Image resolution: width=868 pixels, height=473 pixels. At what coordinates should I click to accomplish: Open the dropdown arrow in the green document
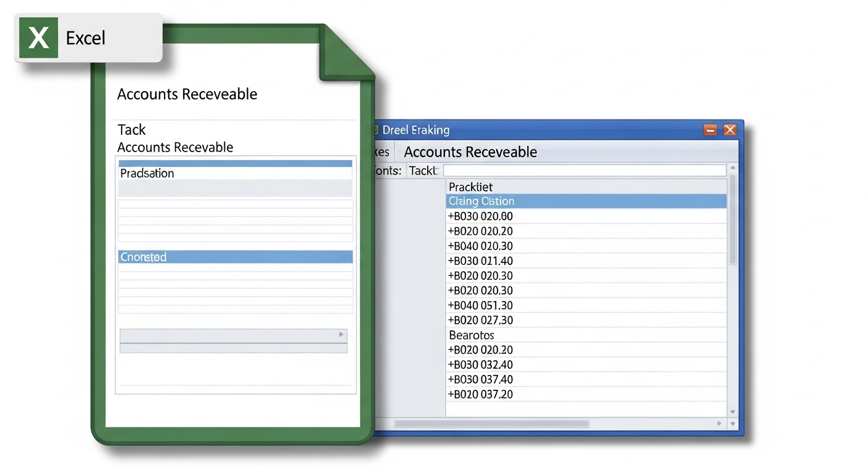pyautogui.click(x=341, y=335)
